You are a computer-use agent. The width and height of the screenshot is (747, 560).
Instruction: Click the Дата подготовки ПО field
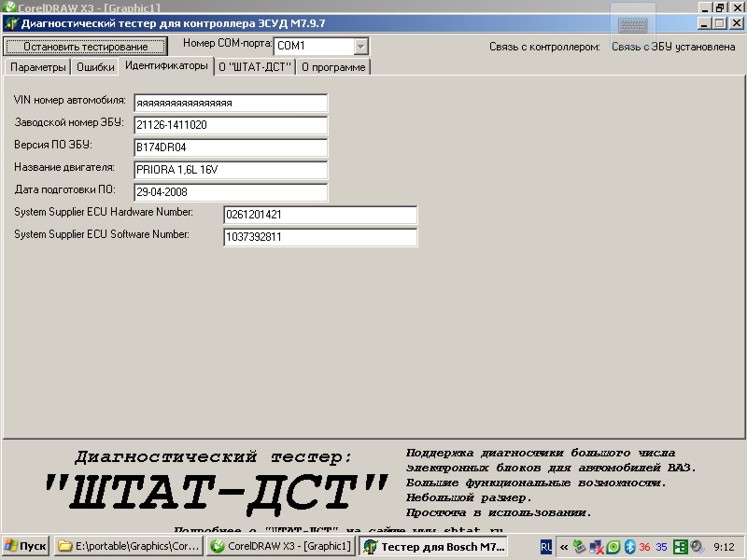(231, 192)
